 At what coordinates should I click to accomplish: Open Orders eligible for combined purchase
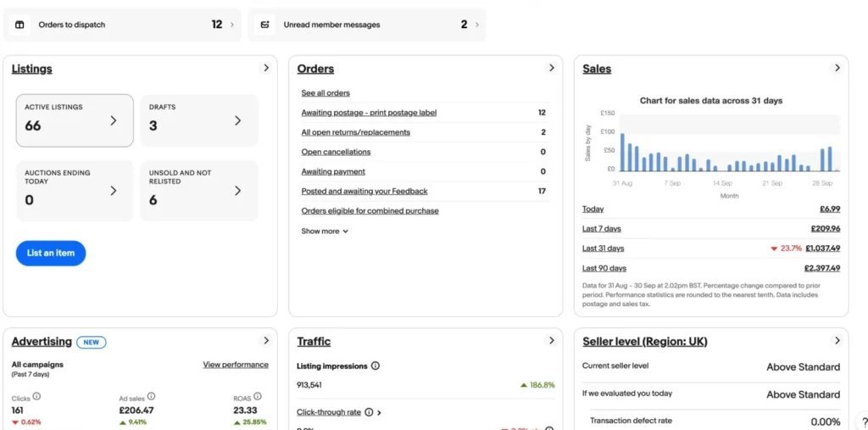[x=370, y=211]
